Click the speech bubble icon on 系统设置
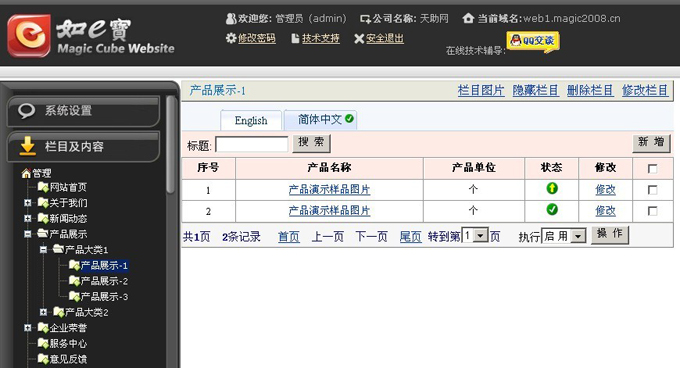This screenshot has width=680, height=368. point(26,111)
